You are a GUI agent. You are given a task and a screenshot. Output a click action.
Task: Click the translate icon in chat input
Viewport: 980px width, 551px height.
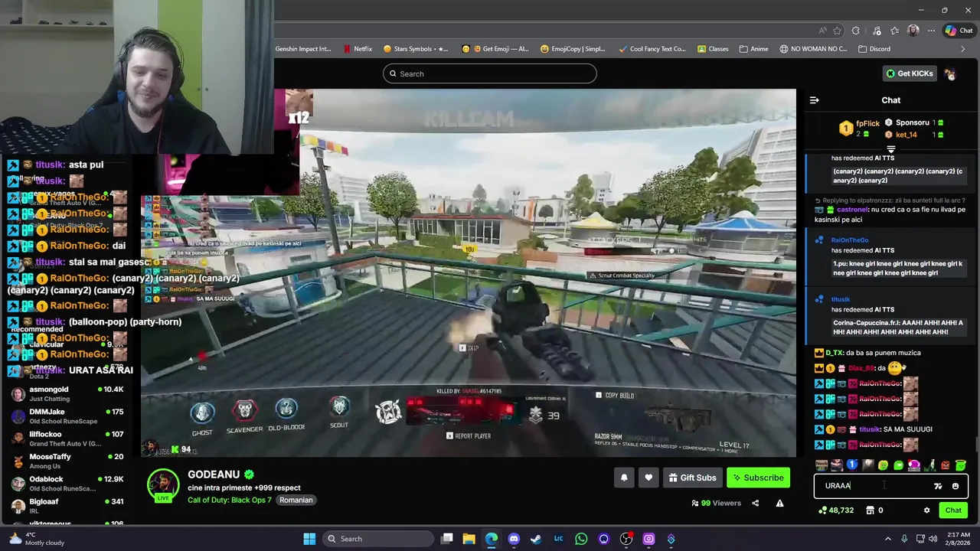[938, 486]
